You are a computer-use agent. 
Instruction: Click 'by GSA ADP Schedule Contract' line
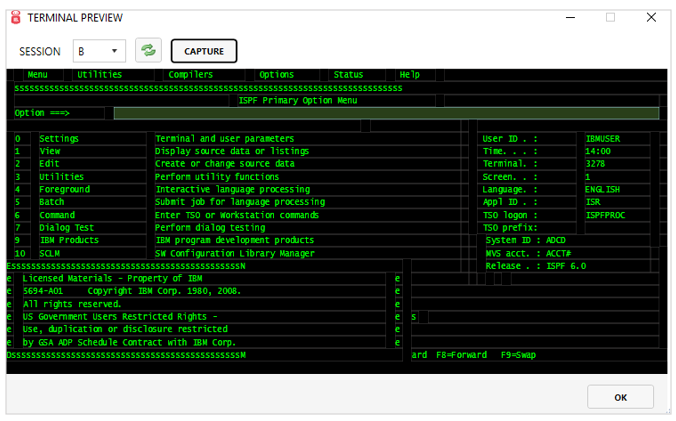pyautogui.click(x=129, y=342)
